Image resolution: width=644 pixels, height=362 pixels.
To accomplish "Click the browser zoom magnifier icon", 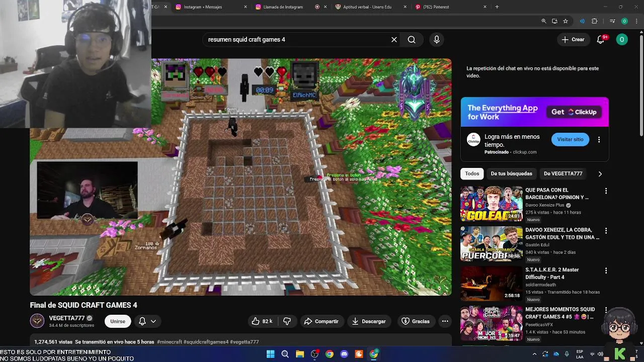I will pyautogui.click(x=543, y=21).
